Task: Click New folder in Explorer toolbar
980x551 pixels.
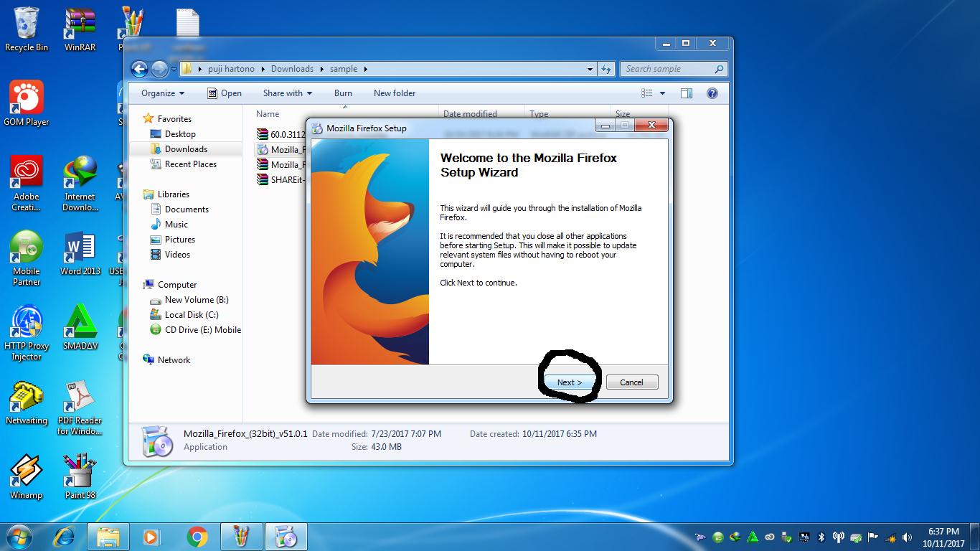Action: click(x=395, y=93)
